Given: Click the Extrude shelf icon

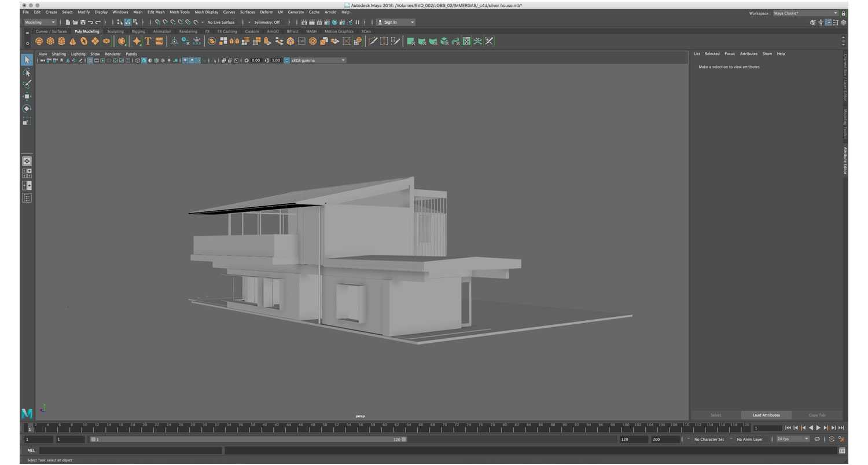Looking at the screenshot, I should [268, 41].
